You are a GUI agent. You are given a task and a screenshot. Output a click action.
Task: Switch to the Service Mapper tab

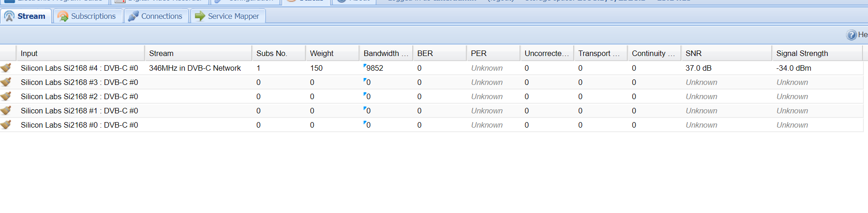coord(228,16)
